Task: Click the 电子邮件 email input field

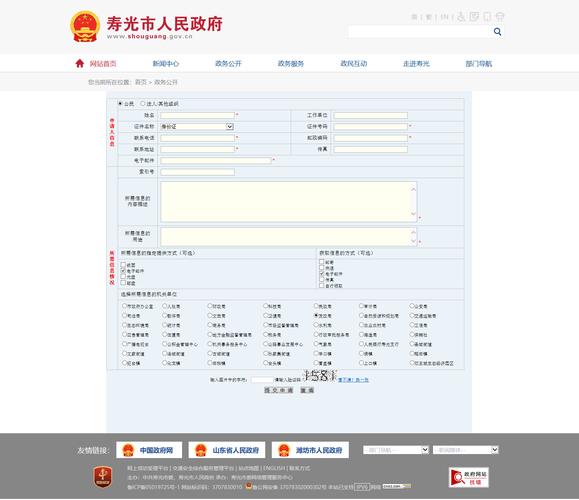Action: pos(216,161)
